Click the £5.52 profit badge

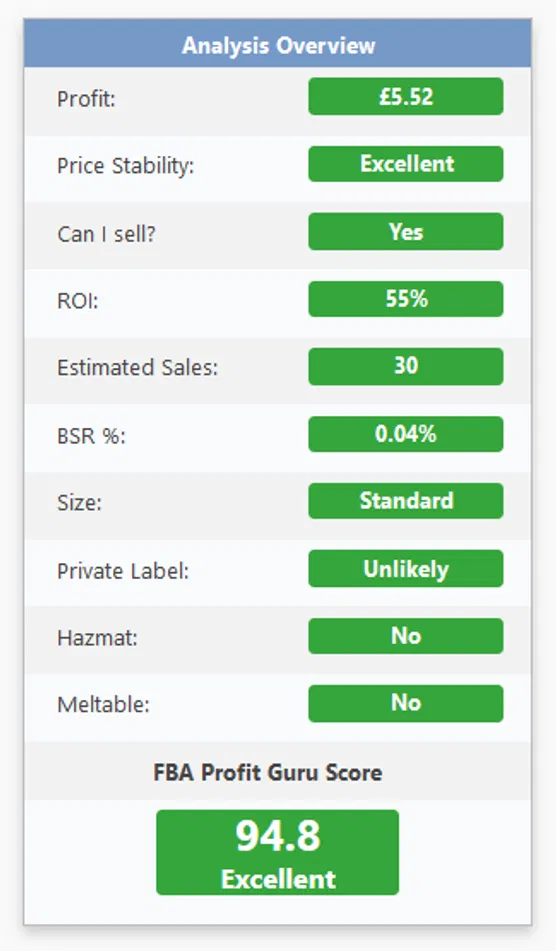[406, 96]
